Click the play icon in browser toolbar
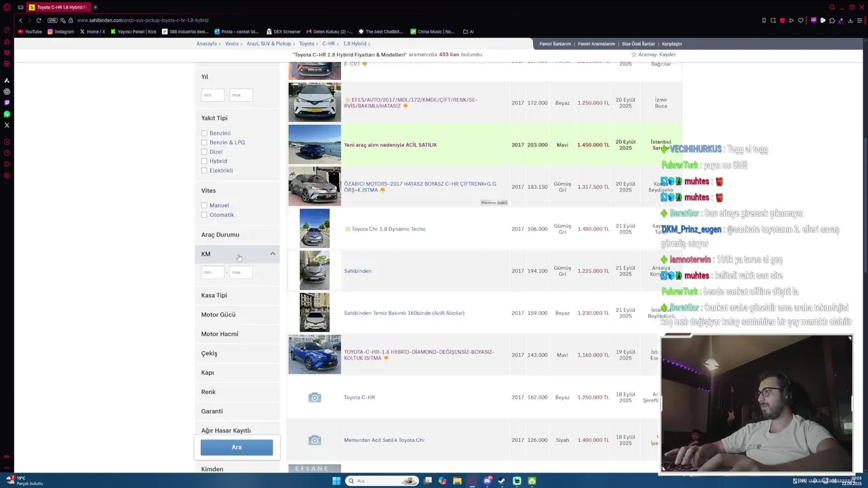Image resolution: width=868 pixels, height=488 pixels. coord(791,20)
